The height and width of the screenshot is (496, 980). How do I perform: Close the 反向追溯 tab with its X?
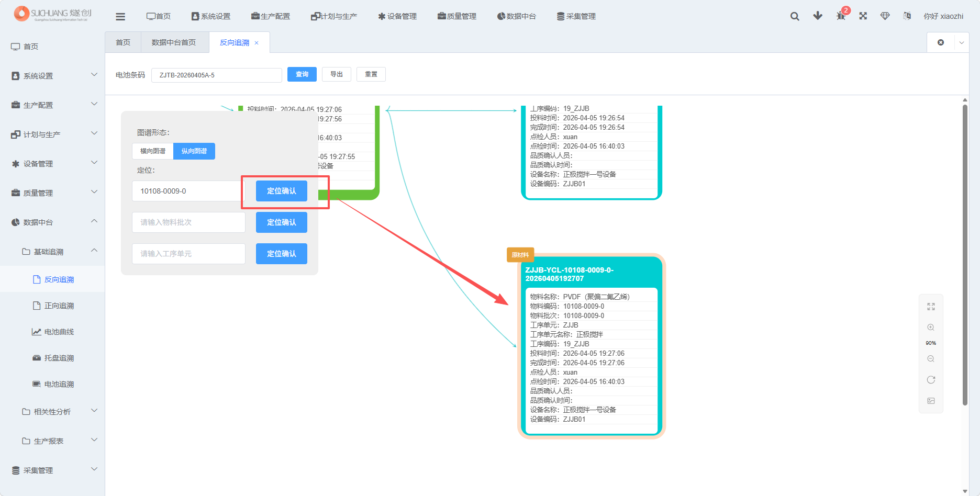click(x=257, y=43)
